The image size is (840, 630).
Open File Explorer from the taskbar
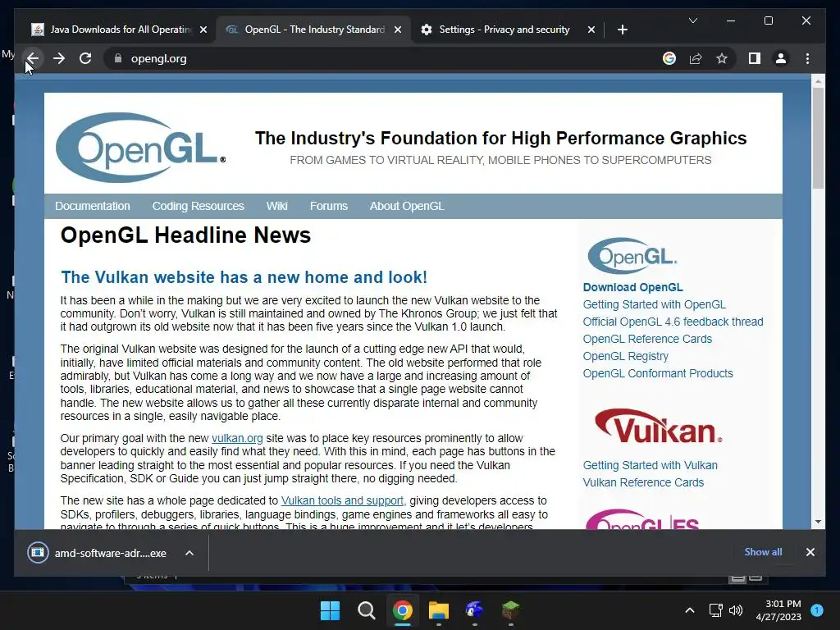pos(439,610)
